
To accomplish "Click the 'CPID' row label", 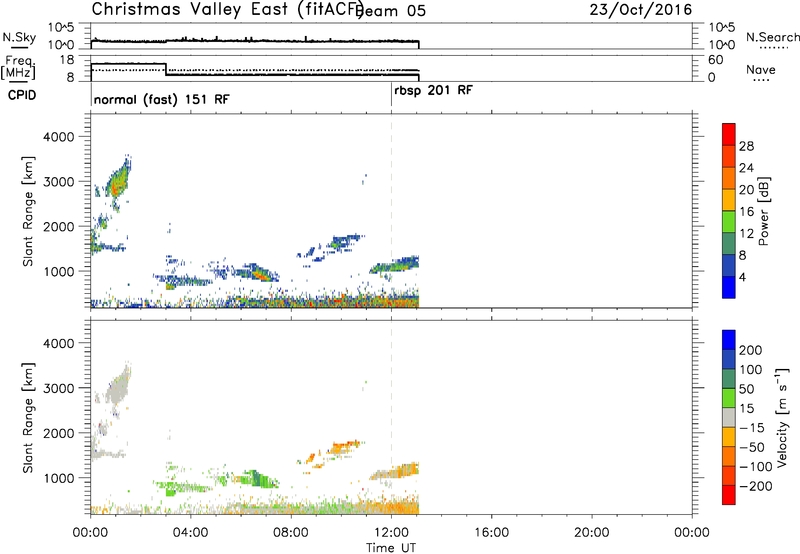I will 22,95.
